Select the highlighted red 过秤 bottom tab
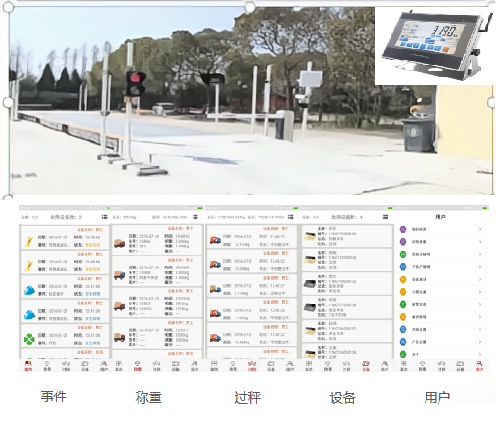 click(x=252, y=366)
